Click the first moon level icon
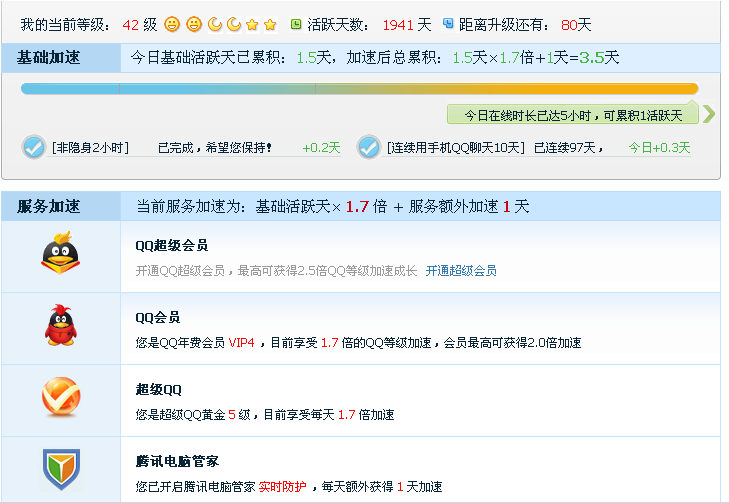729x503 pixels. [214, 24]
